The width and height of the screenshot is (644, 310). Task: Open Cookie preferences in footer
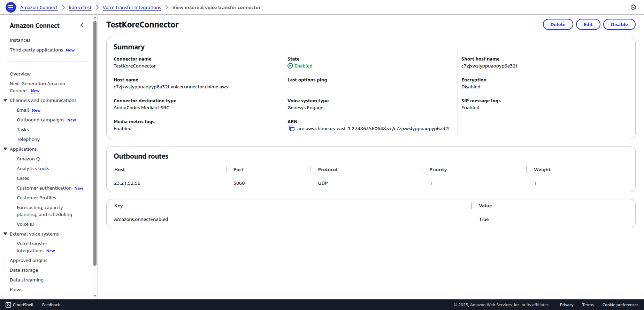tap(620, 305)
